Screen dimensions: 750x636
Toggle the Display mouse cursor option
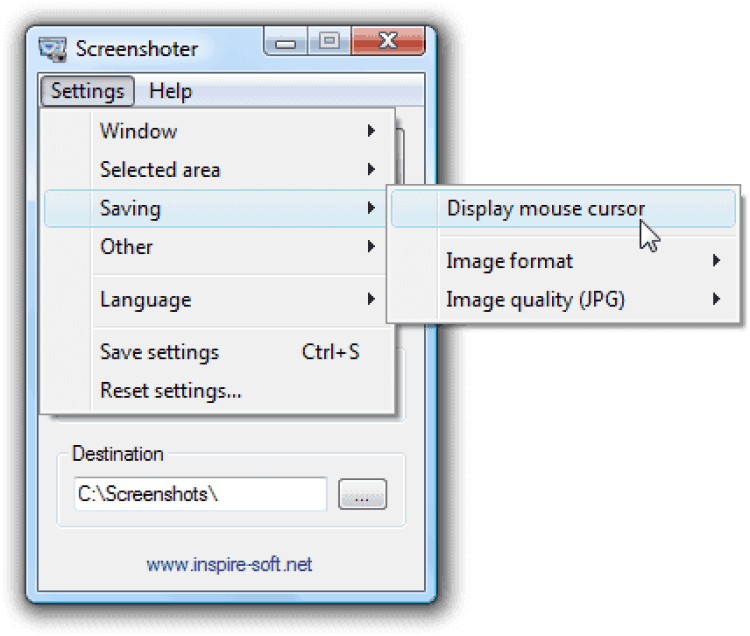(x=545, y=208)
